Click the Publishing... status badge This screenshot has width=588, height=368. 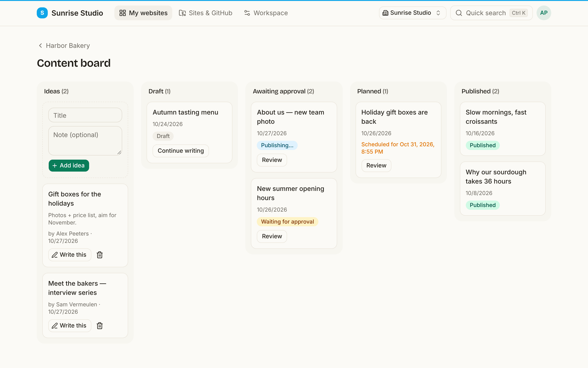[277, 145]
